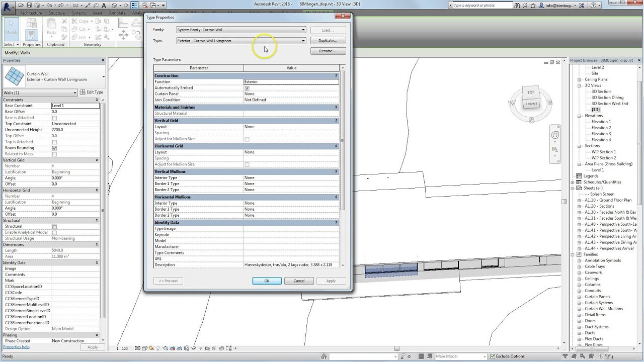Click the worksets icon in status bar
This screenshot has width=644, height=362.
pos(325,356)
